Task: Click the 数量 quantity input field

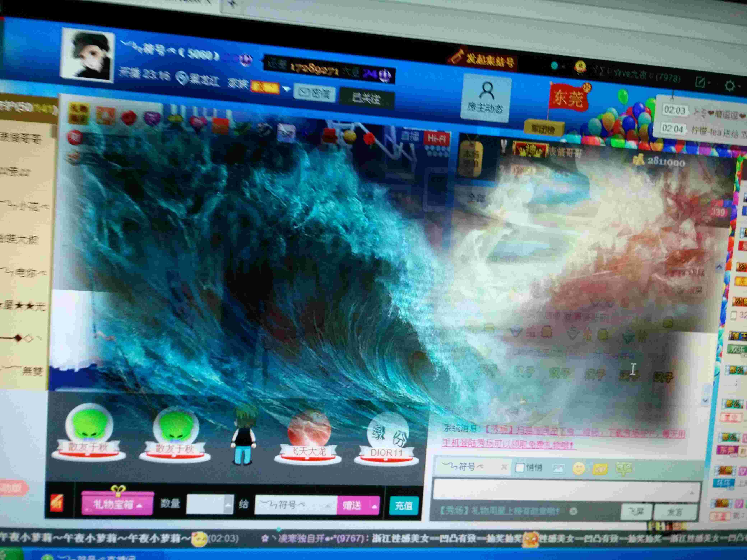Action: (205, 505)
